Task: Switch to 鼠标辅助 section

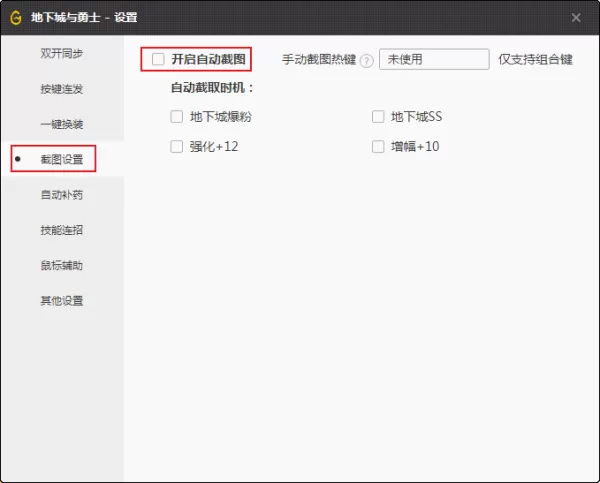Action: click(x=62, y=265)
